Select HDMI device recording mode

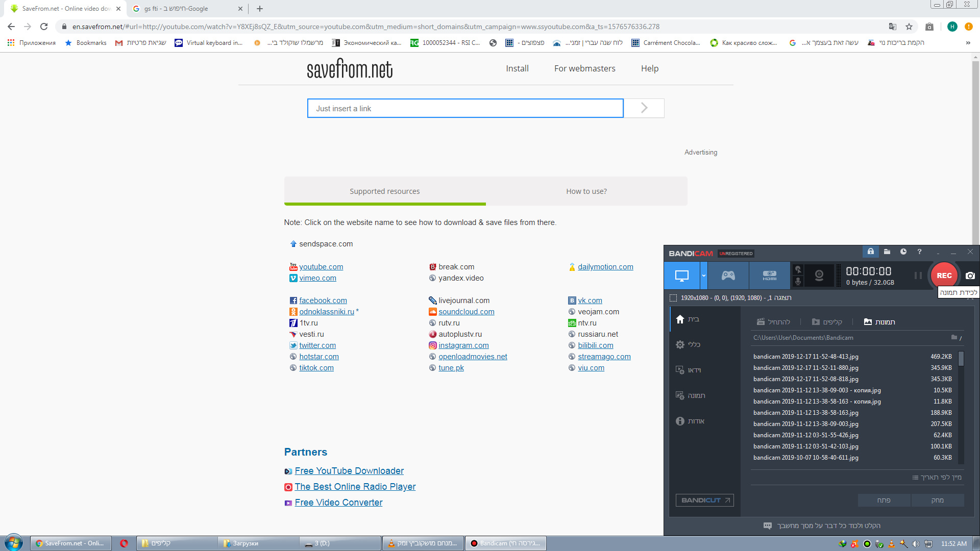[x=769, y=276]
